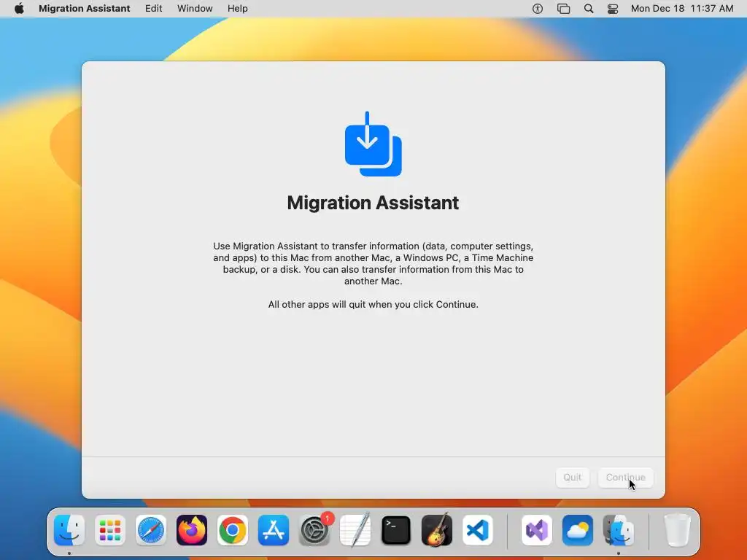The image size is (747, 560).
Task: Click the date and time clock
Action: [x=682, y=9]
